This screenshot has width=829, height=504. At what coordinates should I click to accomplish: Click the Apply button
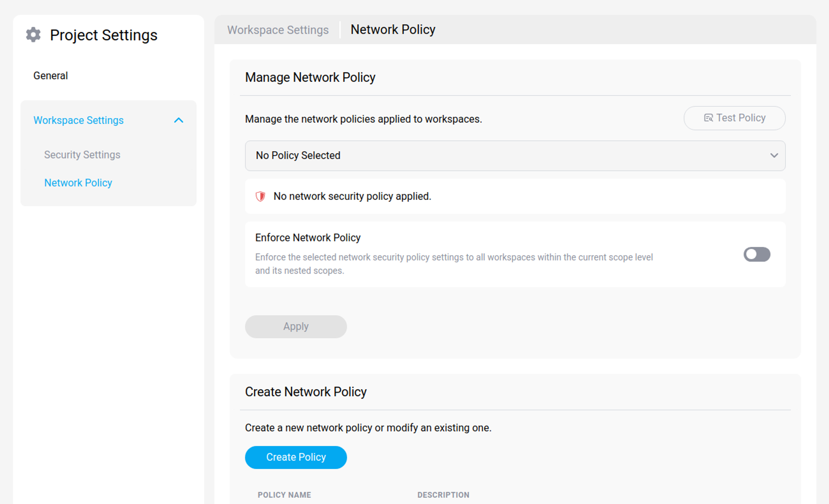(296, 326)
